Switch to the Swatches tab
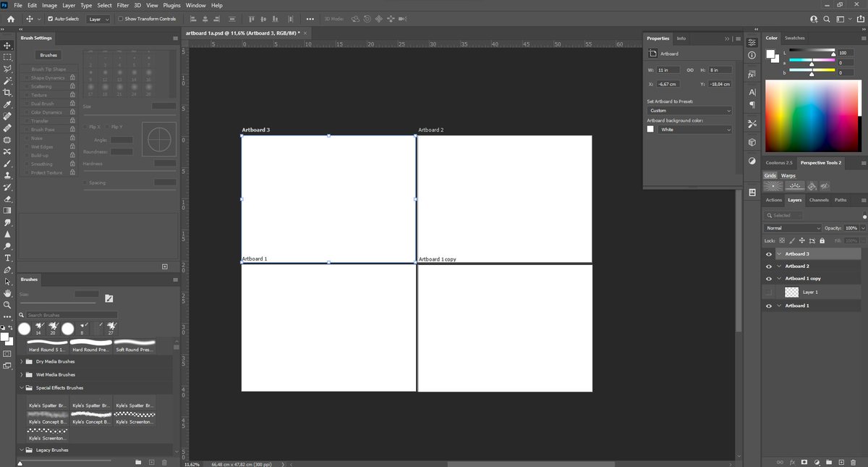This screenshot has height=467, width=868. coord(794,38)
